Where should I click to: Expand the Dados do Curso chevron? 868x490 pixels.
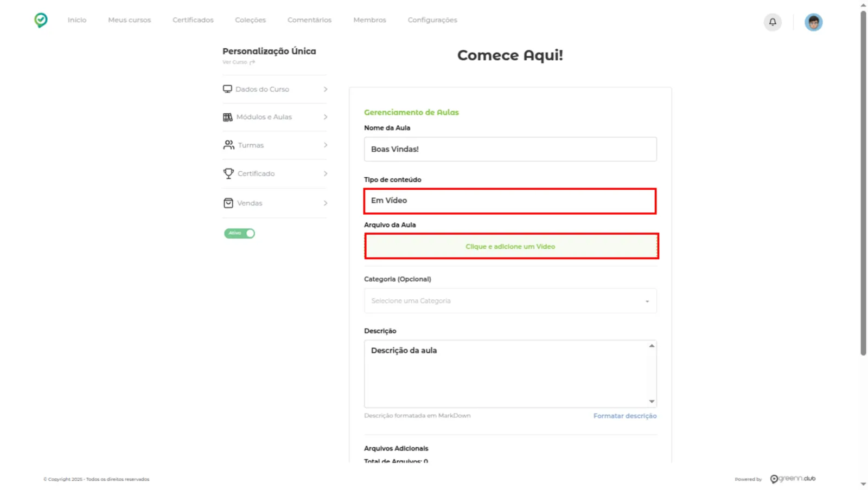325,89
